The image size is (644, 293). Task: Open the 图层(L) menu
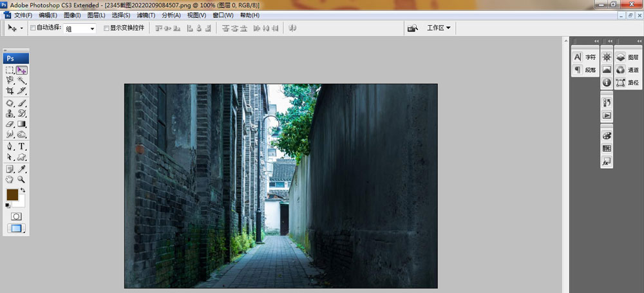(96, 15)
